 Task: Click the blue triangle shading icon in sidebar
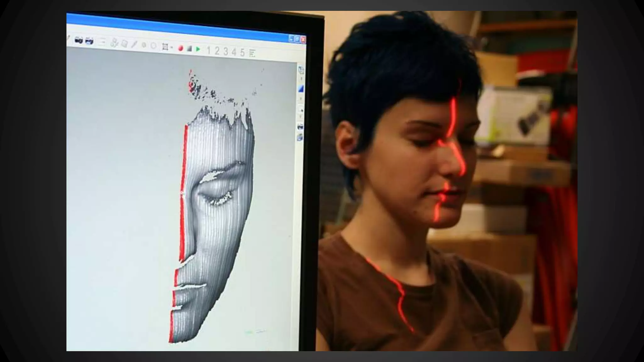point(301,89)
